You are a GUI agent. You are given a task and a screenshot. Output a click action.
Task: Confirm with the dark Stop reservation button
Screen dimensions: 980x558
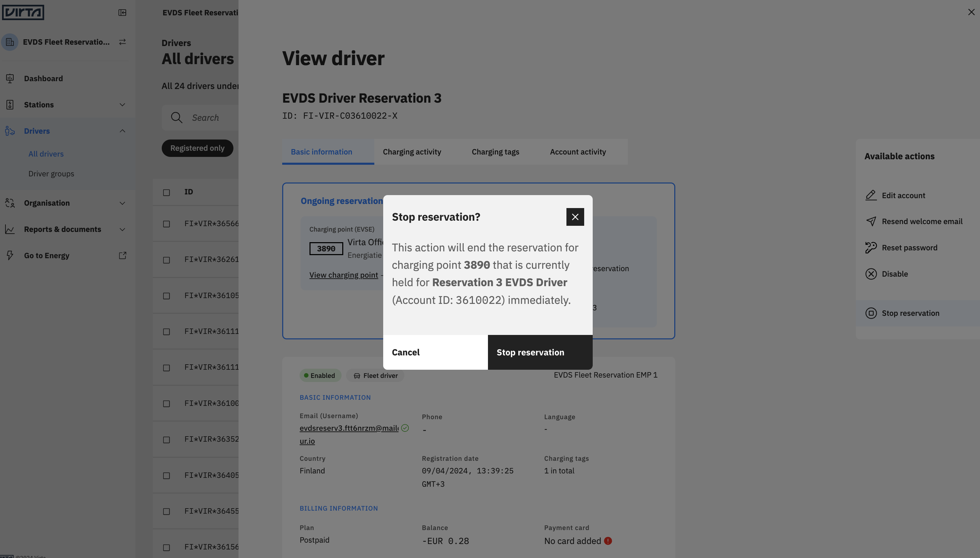coord(540,352)
